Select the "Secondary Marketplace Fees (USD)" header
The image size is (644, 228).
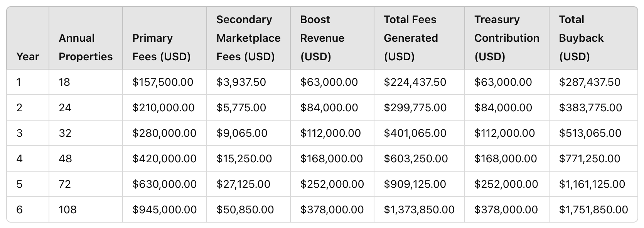(x=248, y=38)
